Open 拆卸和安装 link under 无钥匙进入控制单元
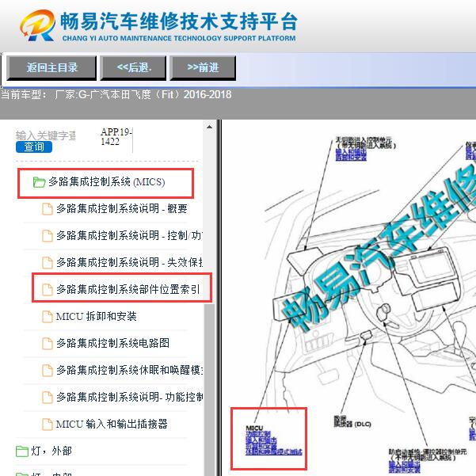This screenshot has height=476, width=476. 351,158
